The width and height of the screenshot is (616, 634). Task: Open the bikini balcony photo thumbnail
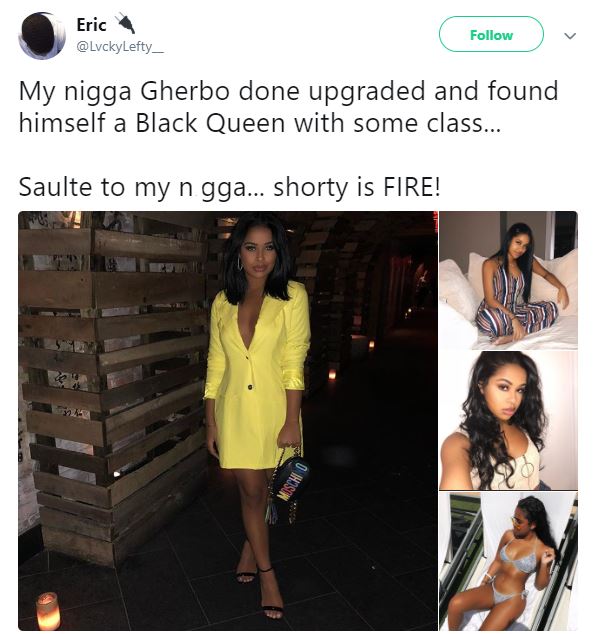click(x=508, y=561)
